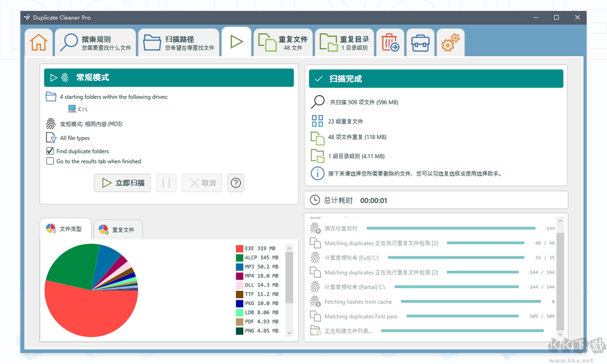Expand the All file types filter option

coord(51,138)
